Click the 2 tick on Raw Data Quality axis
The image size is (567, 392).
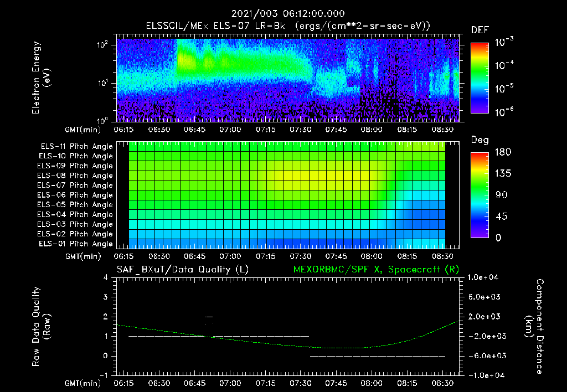coord(106,317)
